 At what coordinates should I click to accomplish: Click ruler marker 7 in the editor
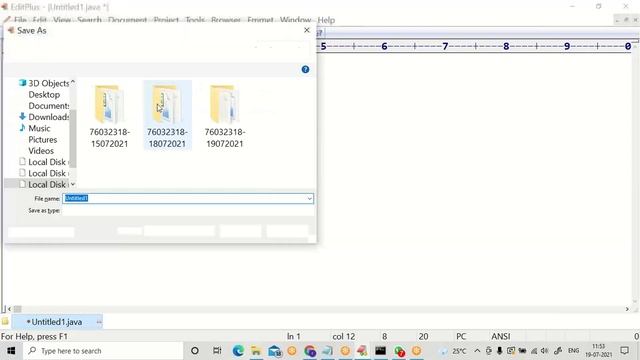(x=445, y=47)
